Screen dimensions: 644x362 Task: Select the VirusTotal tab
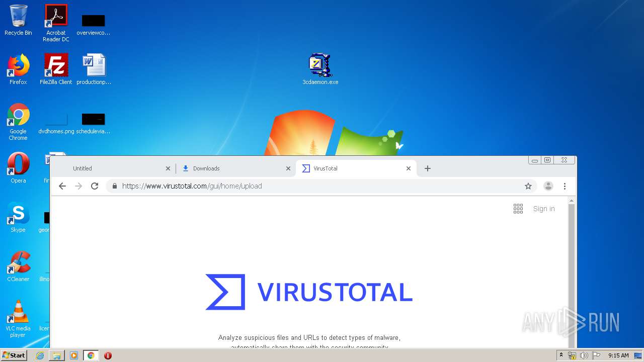356,168
